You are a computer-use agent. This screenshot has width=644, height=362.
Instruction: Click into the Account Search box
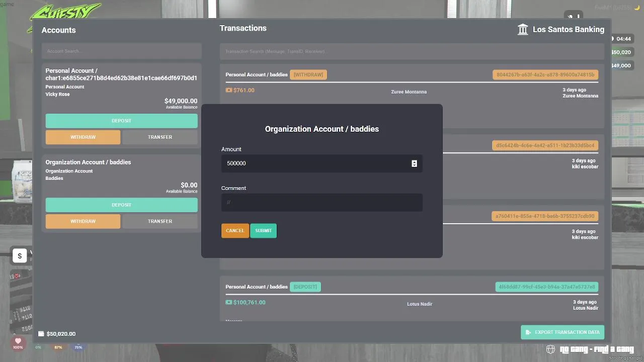121,51
